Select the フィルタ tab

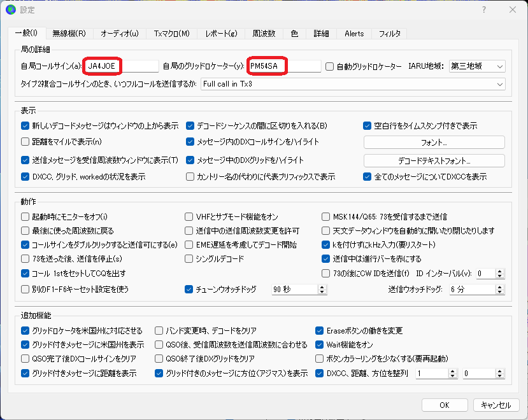coord(390,33)
